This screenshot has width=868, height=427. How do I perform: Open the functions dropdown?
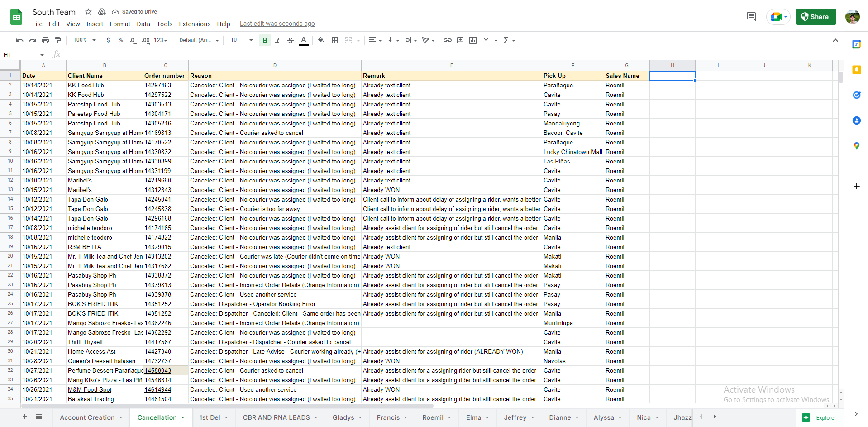tap(509, 40)
